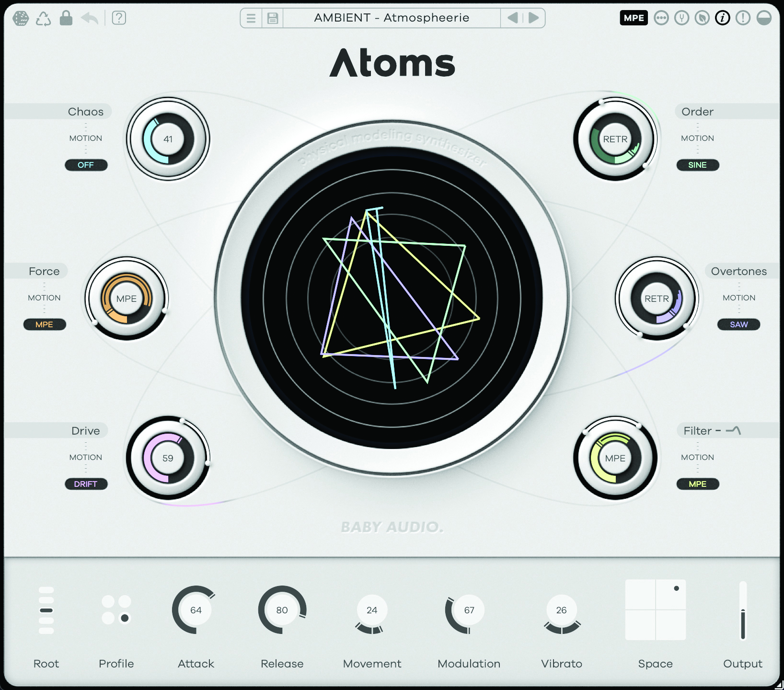Click the Modulation knob showing 67
The image size is (784, 690).
469,610
